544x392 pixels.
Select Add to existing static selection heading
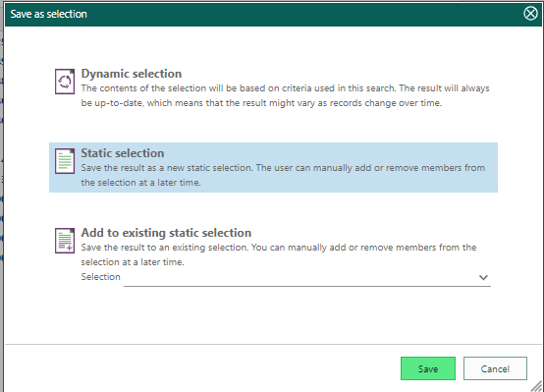[166, 233]
